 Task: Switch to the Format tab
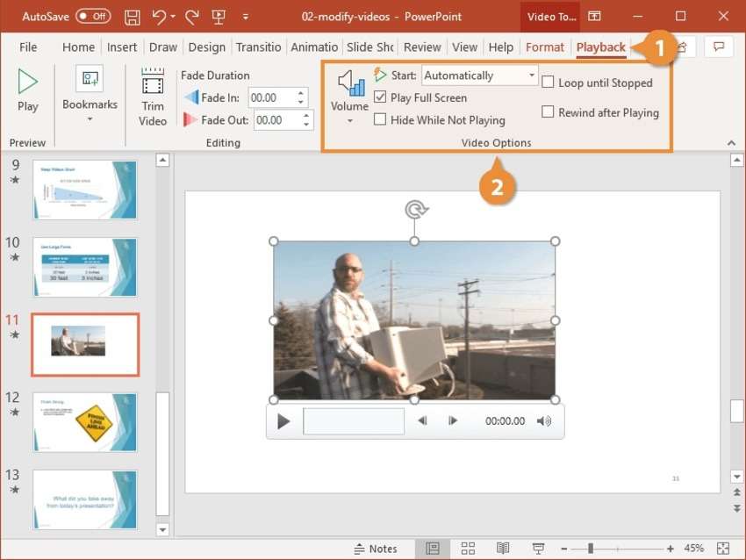(545, 47)
